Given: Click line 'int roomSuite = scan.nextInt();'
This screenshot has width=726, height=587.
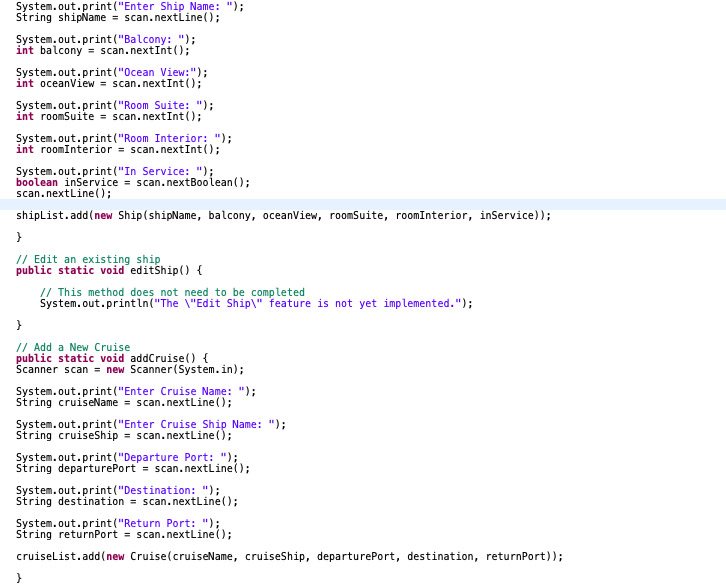Looking at the screenshot, I should (x=109, y=117).
